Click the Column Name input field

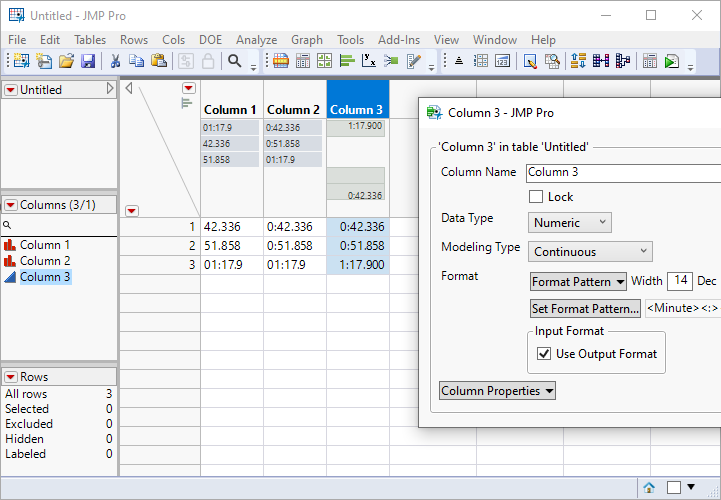(x=624, y=172)
